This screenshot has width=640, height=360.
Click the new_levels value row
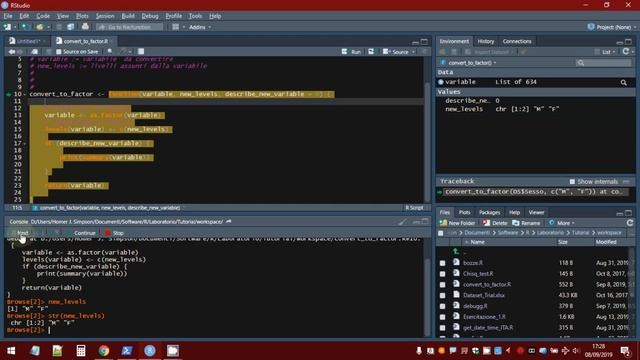tap(536, 109)
